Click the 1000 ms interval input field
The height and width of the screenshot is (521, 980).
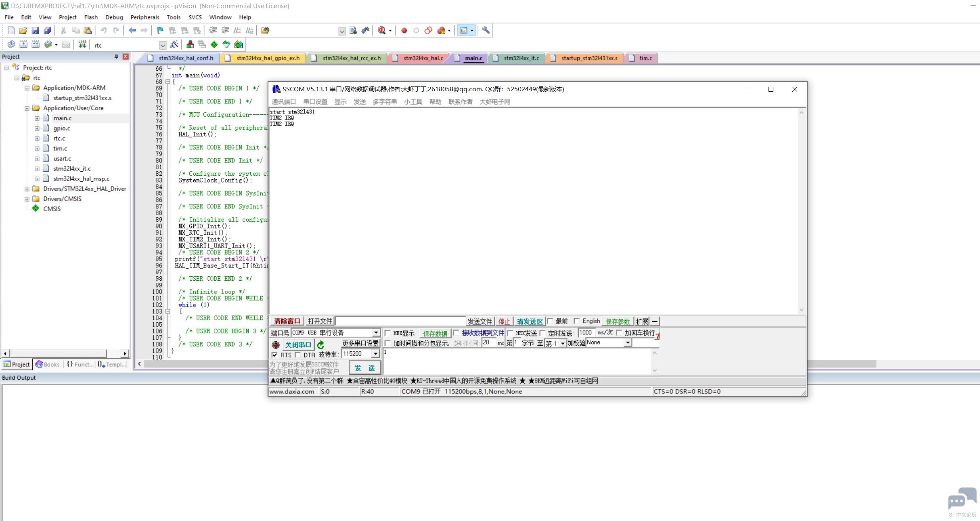(586, 332)
